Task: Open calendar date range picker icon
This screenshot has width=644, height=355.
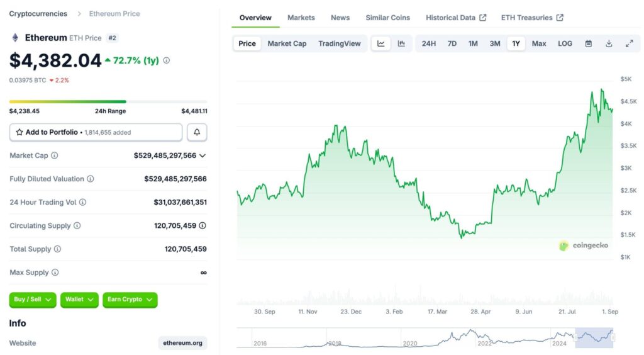Action: (589, 43)
